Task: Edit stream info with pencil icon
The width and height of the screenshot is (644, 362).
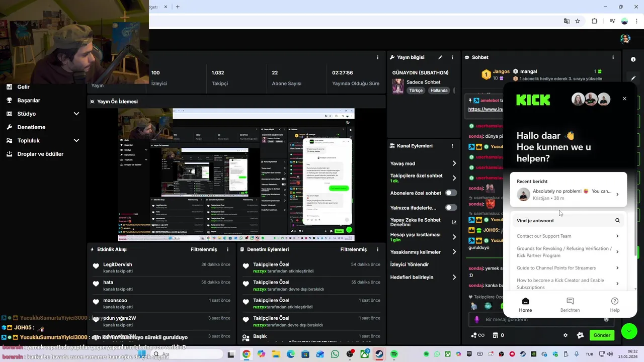Action: point(440,57)
